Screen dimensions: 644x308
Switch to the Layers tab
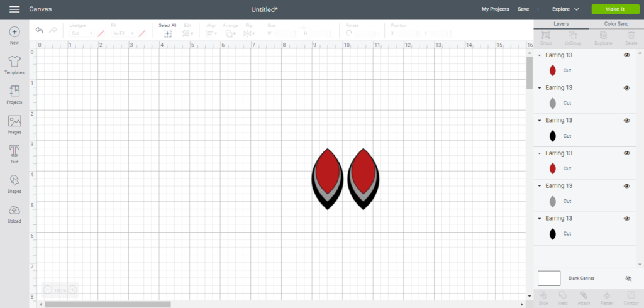[561, 24]
